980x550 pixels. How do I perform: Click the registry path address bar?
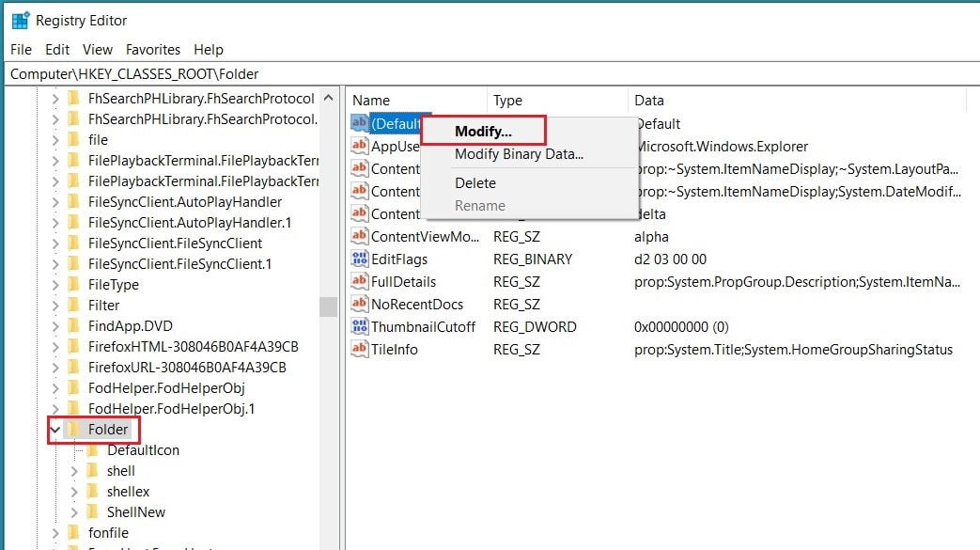tap(490, 74)
